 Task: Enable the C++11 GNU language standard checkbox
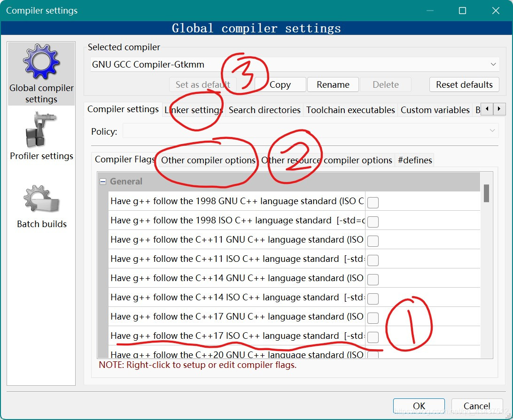pyautogui.click(x=373, y=241)
